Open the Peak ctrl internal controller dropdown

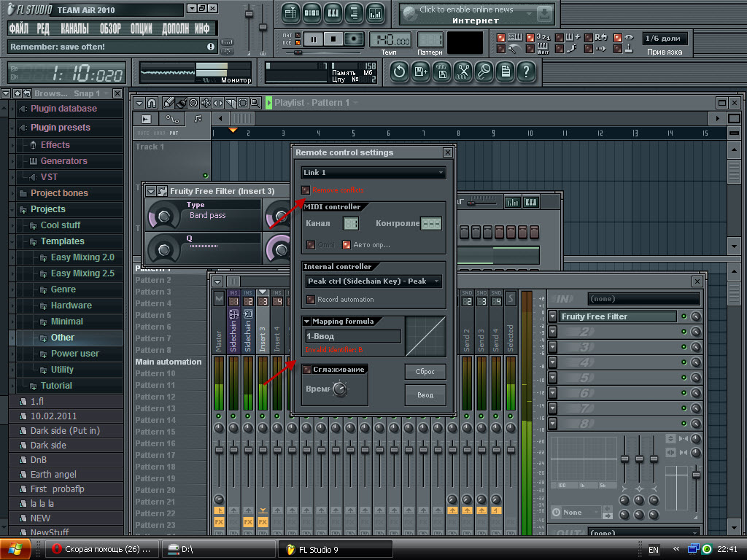373,281
